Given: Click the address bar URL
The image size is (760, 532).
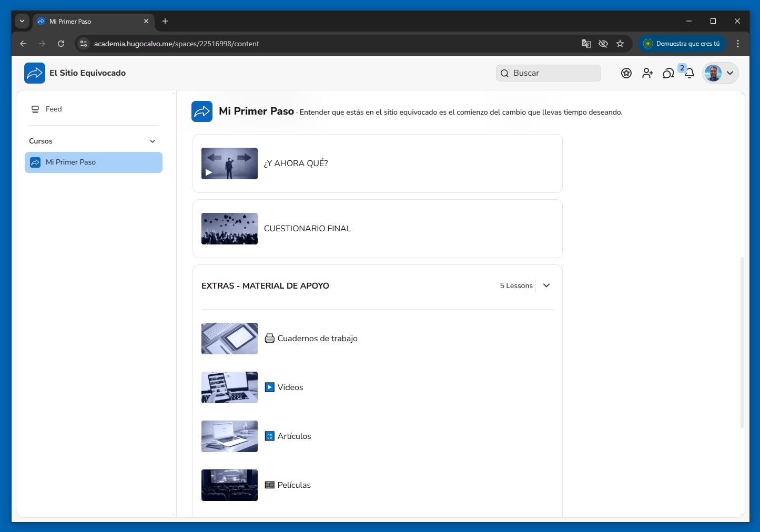Looking at the screenshot, I should click(x=177, y=44).
